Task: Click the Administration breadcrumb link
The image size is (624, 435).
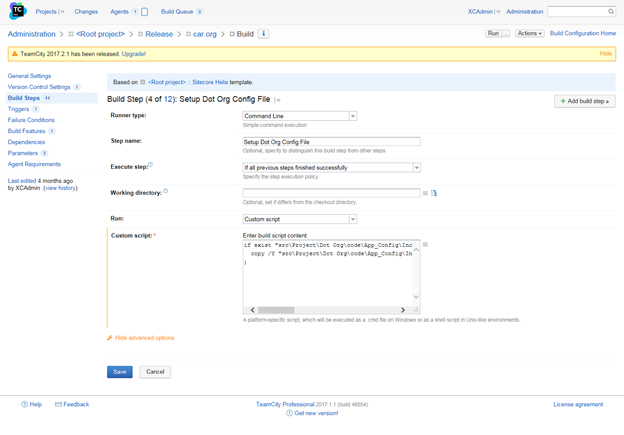Action: click(x=31, y=34)
